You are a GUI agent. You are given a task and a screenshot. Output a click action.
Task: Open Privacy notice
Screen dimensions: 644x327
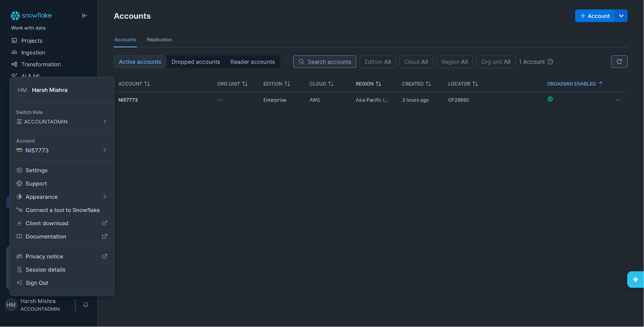tap(62, 257)
